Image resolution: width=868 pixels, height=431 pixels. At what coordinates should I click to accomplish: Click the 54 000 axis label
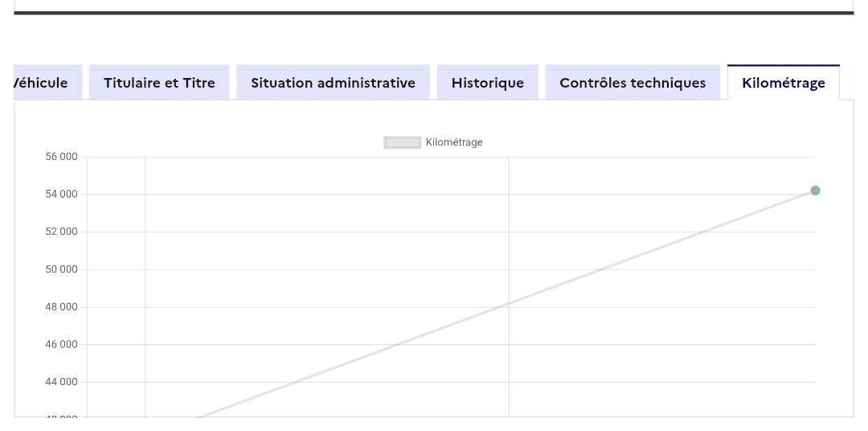61,195
